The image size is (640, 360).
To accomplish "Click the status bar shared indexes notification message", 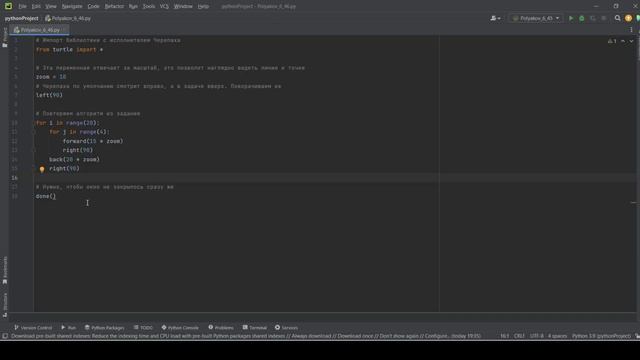I will click(x=246, y=336).
